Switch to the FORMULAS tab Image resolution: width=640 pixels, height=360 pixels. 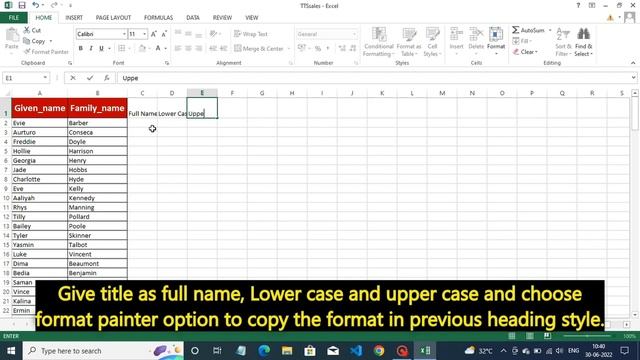[158, 18]
